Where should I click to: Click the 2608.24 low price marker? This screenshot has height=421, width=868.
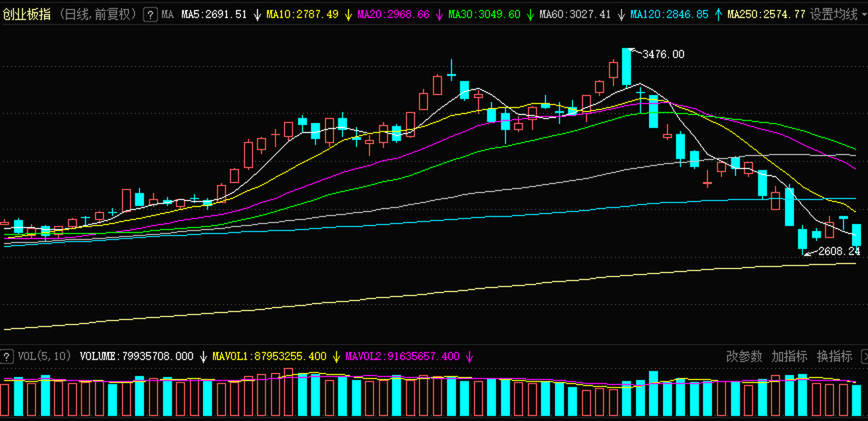click(839, 251)
